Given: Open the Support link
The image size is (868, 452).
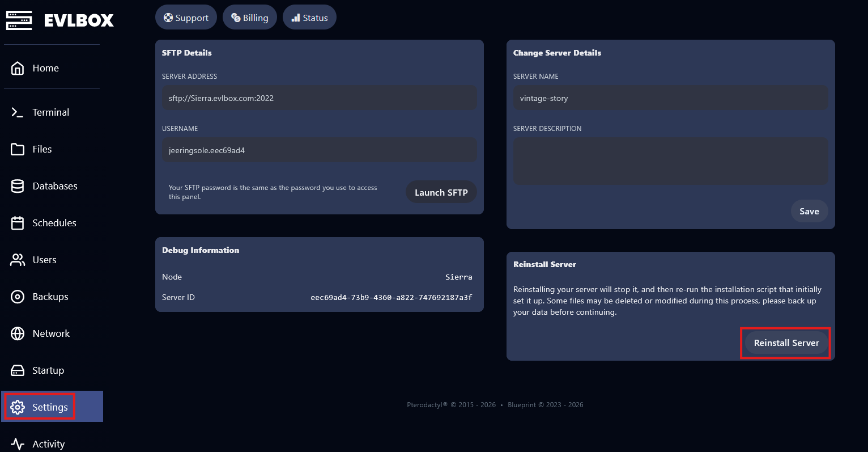Looking at the screenshot, I should tap(186, 18).
